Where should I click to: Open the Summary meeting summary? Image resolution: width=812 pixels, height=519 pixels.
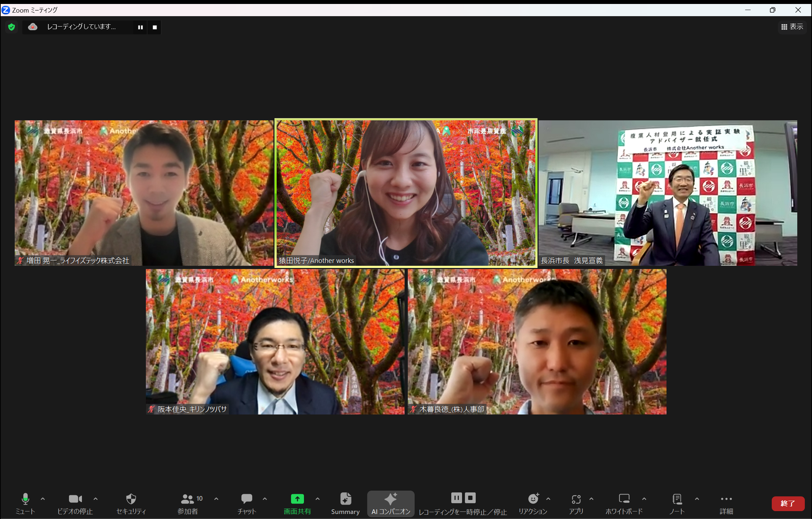[x=345, y=504]
